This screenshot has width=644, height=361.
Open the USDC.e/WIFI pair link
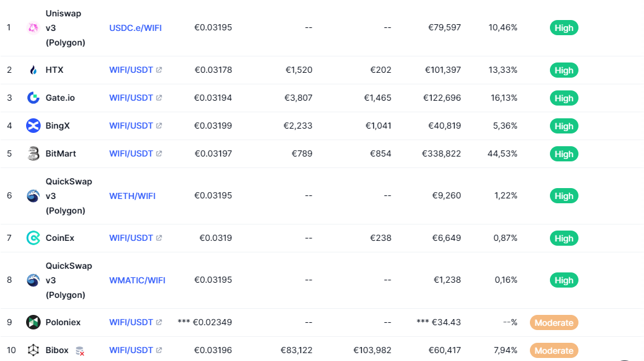[x=135, y=28]
